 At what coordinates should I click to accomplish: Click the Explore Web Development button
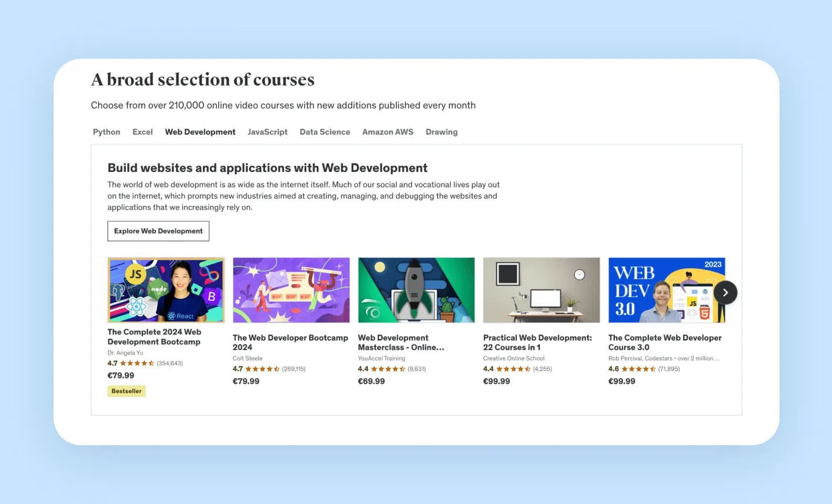[158, 231]
